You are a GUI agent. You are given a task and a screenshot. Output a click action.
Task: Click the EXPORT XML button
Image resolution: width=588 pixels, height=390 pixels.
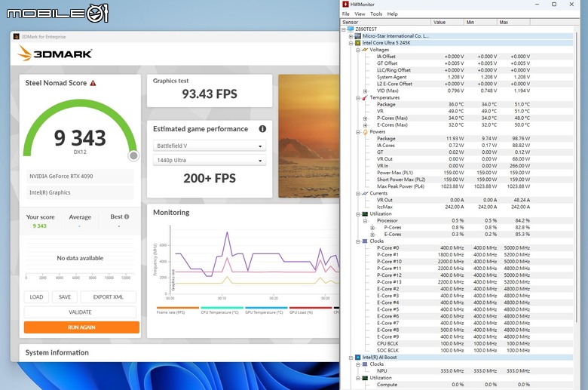coord(108,297)
